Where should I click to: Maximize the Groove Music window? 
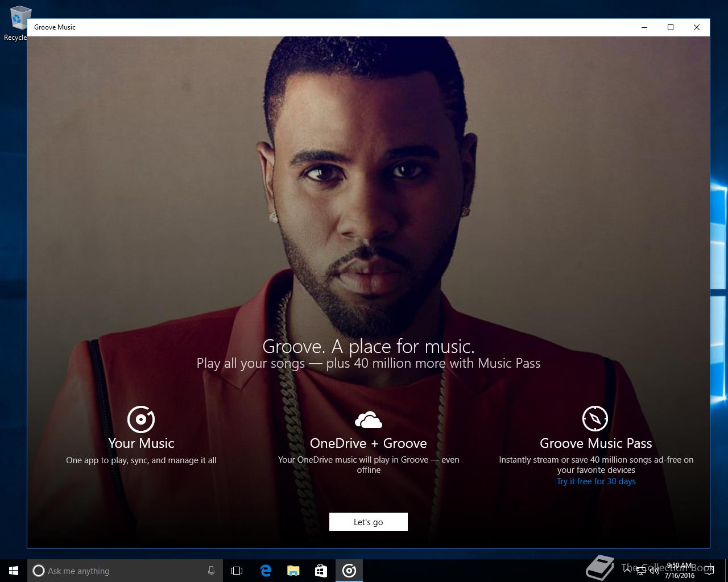671,27
